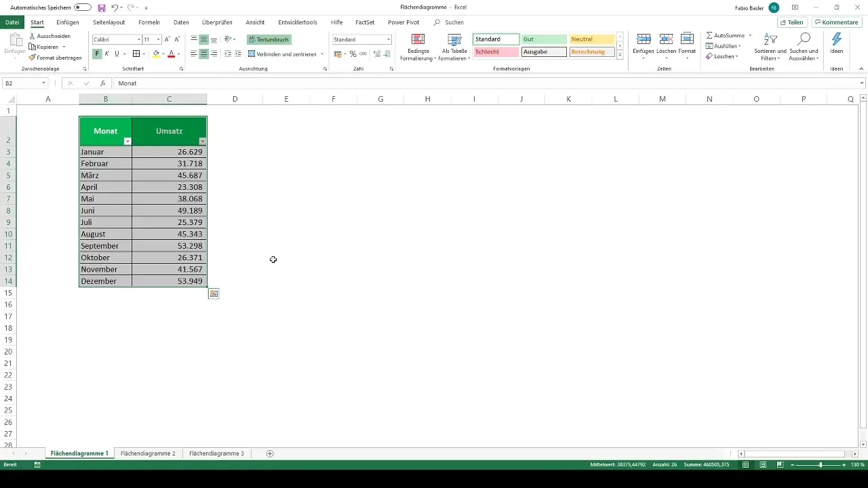
Task: Open the AutoSumme dropdown arrow
Action: tap(750, 35)
